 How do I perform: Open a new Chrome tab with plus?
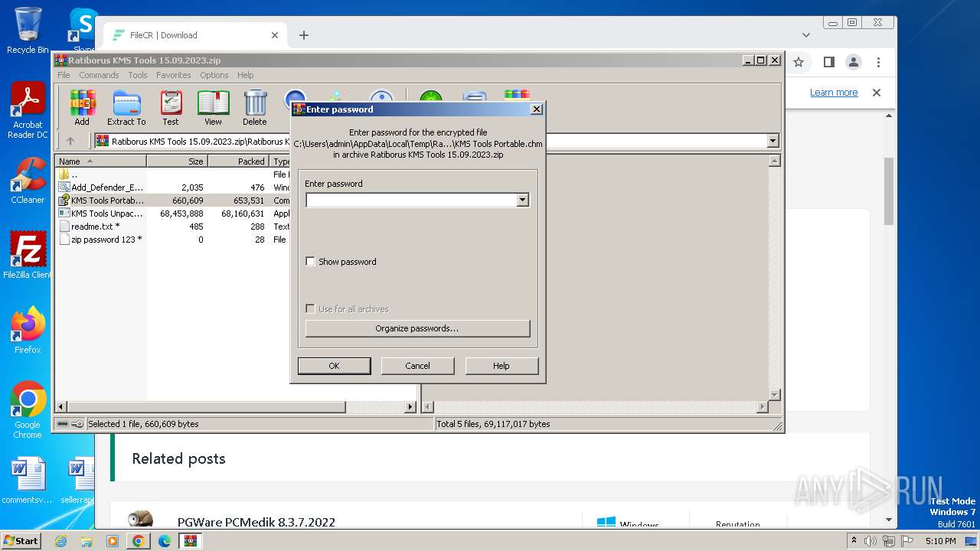click(304, 35)
